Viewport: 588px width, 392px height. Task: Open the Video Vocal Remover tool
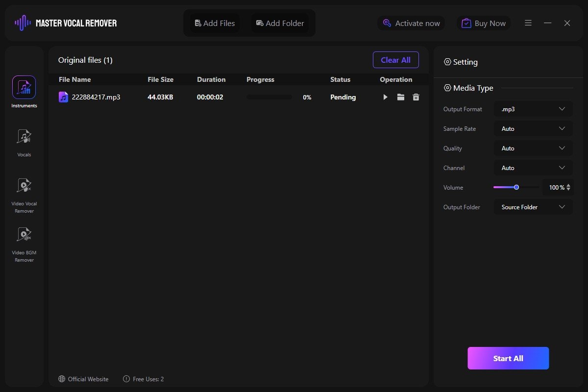pos(24,186)
